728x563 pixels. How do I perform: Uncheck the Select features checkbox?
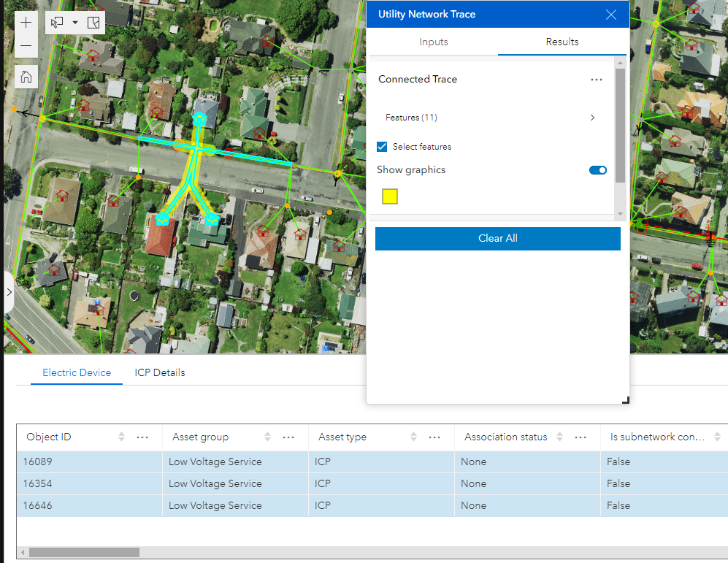[x=382, y=147]
